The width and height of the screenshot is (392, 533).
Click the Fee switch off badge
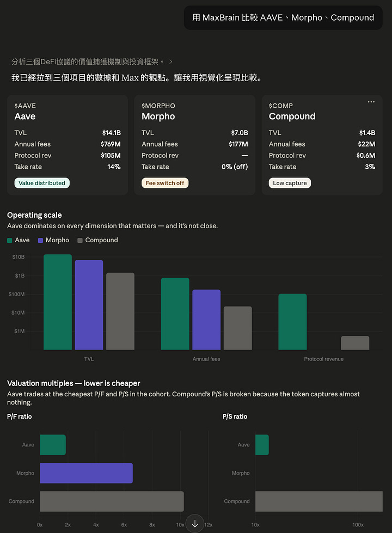(x=165, y=183)
